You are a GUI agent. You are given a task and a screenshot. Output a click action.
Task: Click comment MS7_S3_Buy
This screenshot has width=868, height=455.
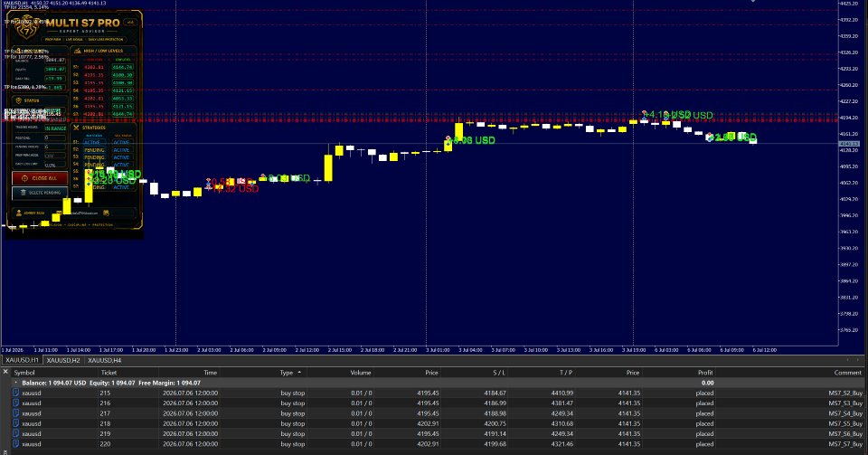[845, 403]
